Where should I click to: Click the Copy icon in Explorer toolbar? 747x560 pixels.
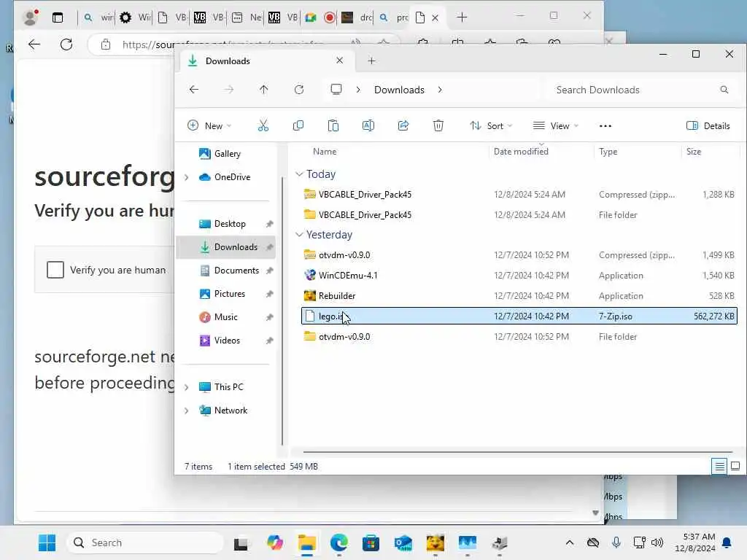[x=298, y=125]
